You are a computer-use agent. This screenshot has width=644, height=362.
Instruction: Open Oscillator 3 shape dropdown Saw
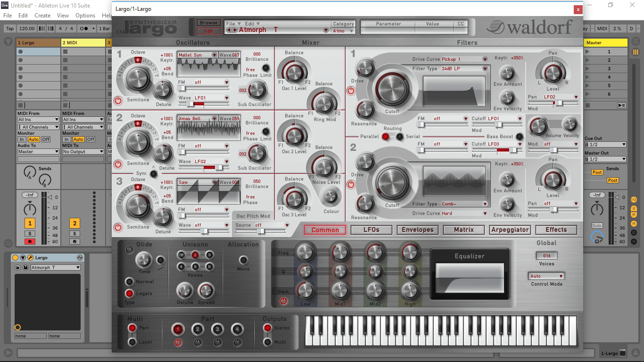198,182
